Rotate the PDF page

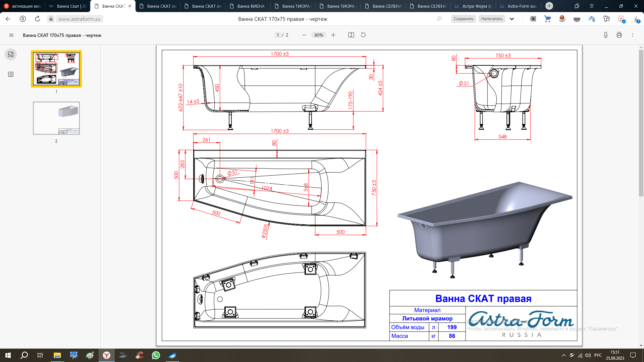[363, 35]
